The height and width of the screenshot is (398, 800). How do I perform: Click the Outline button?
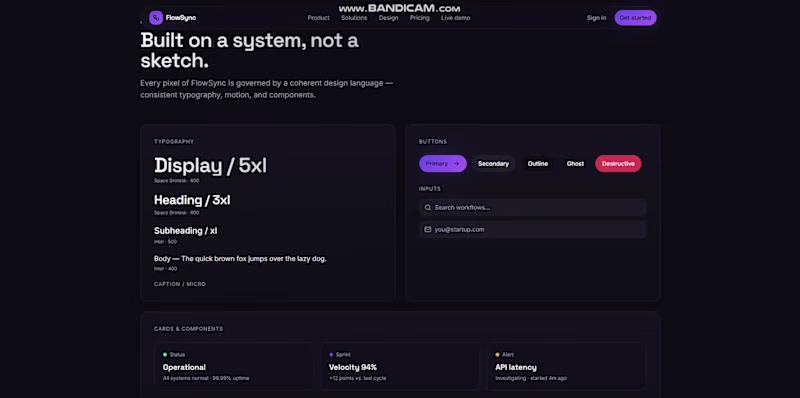point(538,164)
